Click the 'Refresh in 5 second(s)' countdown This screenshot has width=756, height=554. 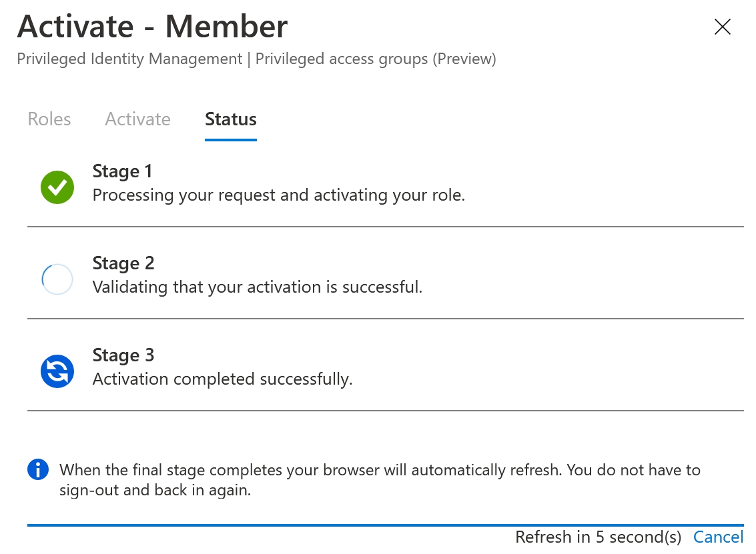click(x=599, y=537)
